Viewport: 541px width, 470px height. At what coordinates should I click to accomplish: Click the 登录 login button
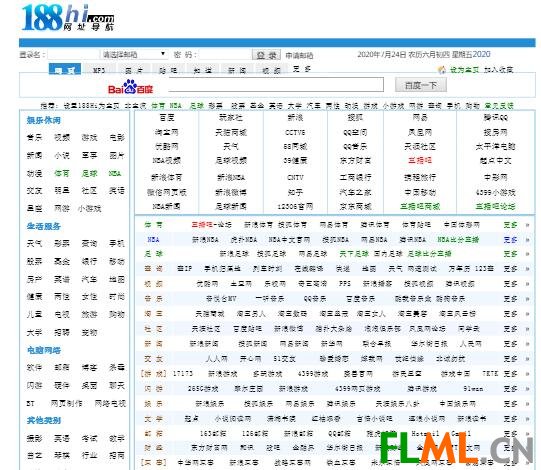coord(266,55)
